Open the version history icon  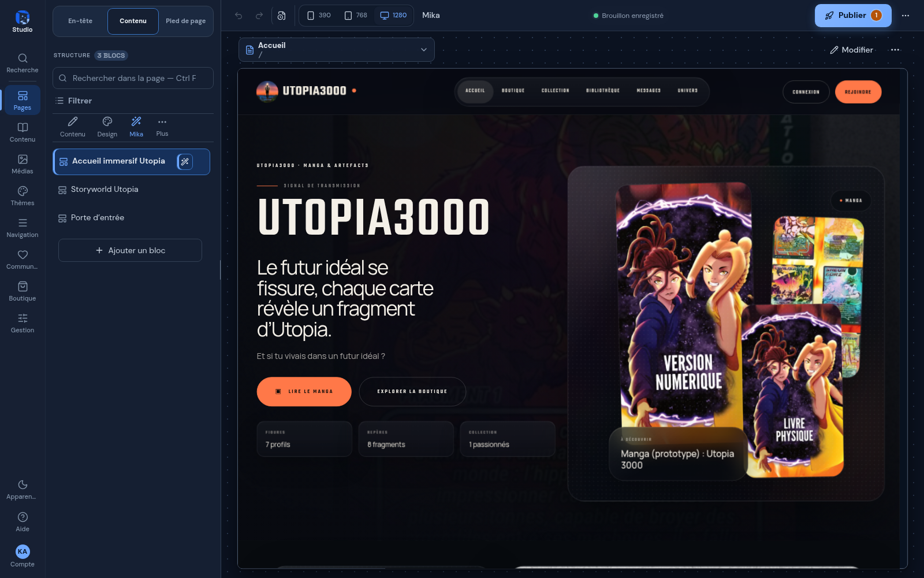(x=281, y=16)
